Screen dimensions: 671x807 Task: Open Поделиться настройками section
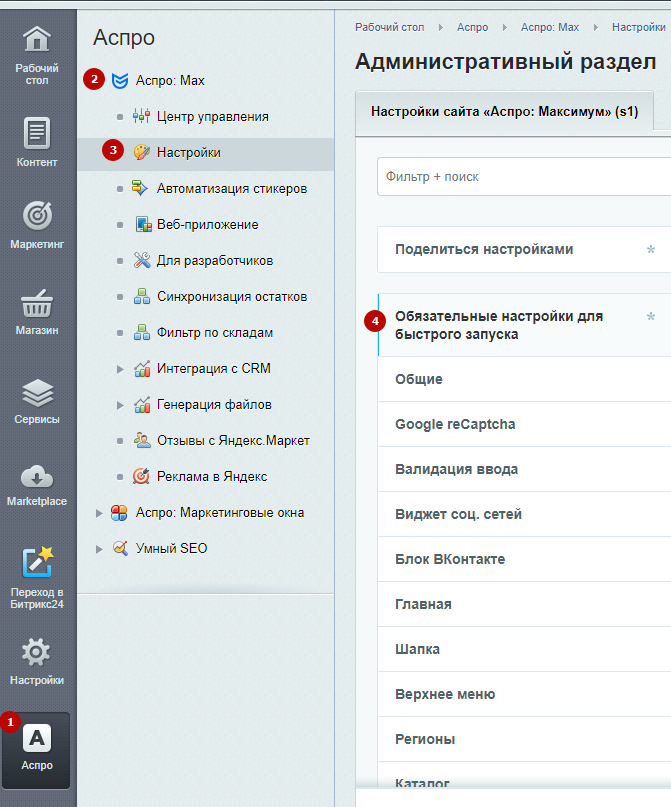(524, 250)
